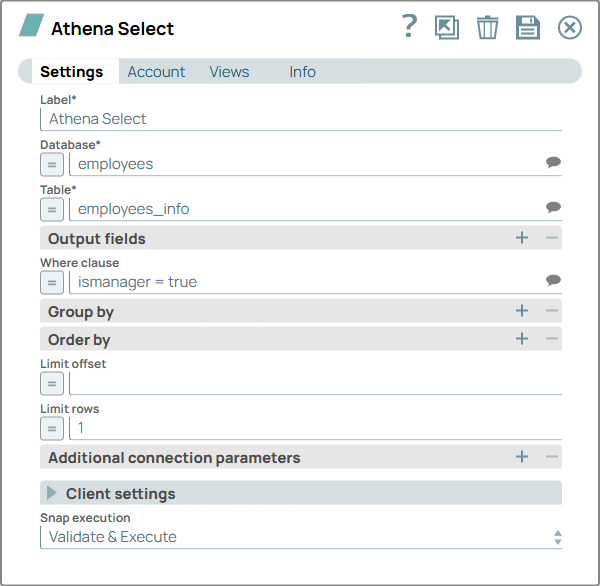Add an Additional connection parameter
Image resolution: width=600 pixels, height=586 pixels.
coord(522,457)
